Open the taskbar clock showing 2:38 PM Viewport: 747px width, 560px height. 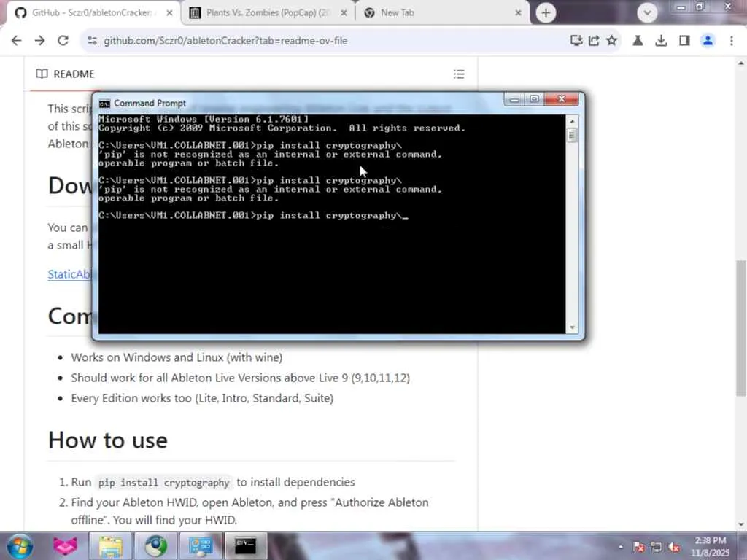click(711, 547)
